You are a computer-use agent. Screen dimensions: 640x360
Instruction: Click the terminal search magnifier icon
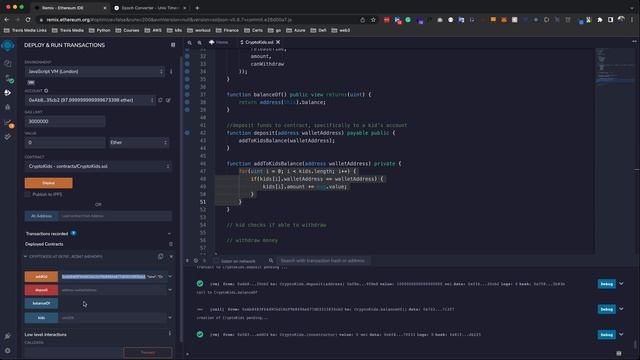271,260
